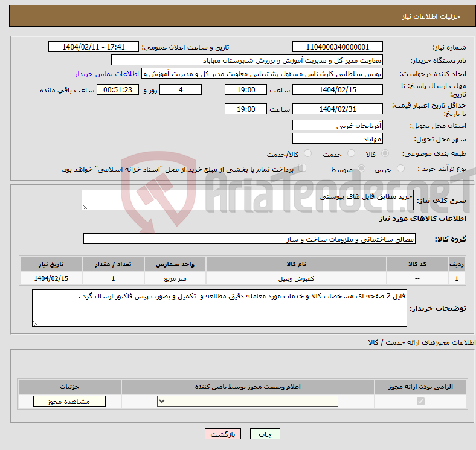Click the شهر محل تحویل field مهاباد
The image size is (476, 450).
pos(337,138)
